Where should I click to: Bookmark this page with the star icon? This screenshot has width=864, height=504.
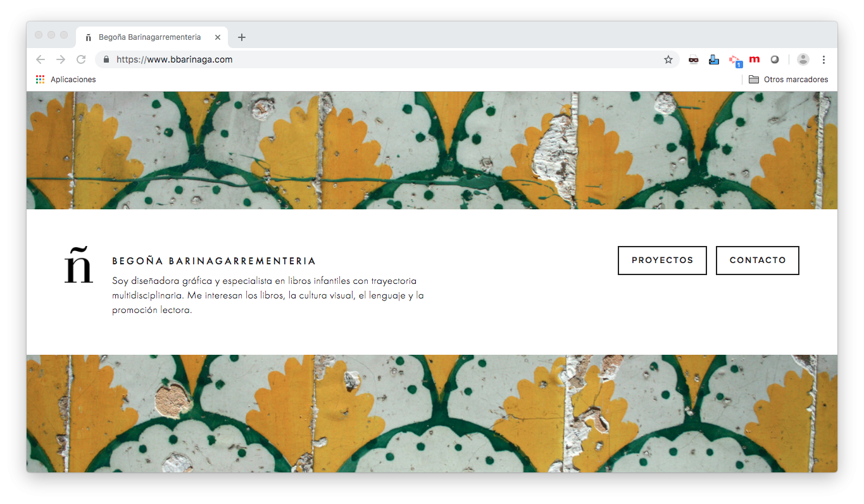pyautogui.click(x=668, y=59)
